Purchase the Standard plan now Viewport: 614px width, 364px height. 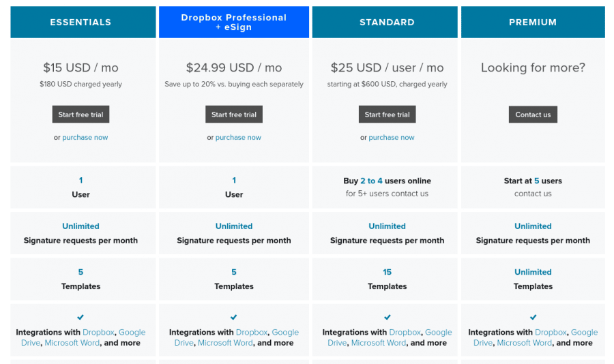click(391, 138)
